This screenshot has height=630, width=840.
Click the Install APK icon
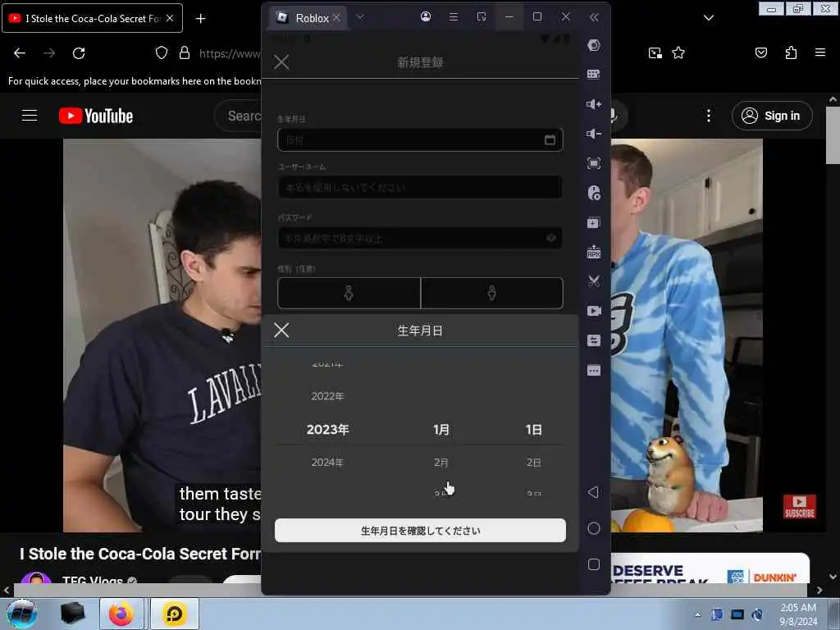click(594, 251)
